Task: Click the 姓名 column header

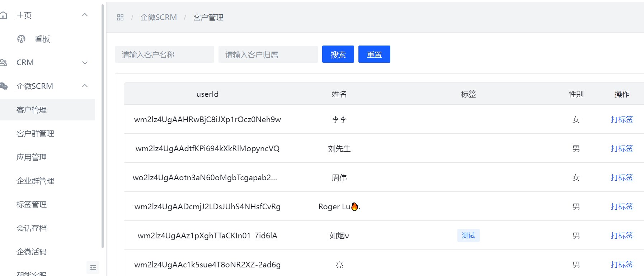Action: (339, 94)
